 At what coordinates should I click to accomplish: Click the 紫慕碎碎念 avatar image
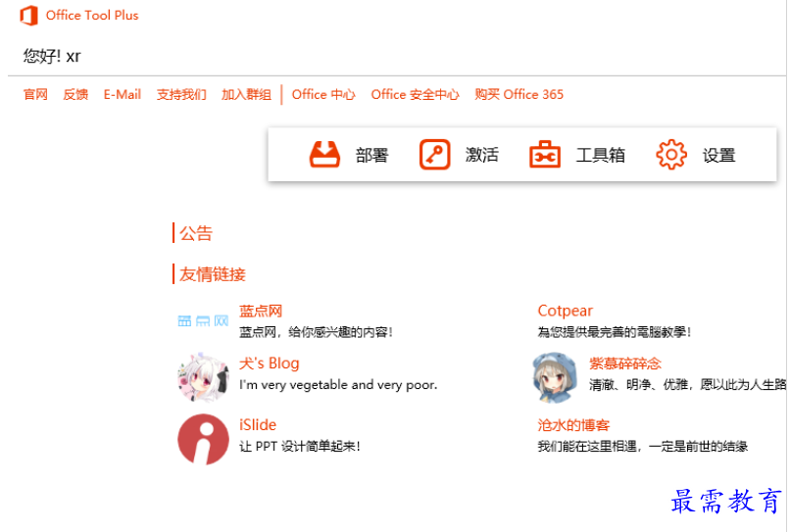(555, 377)
